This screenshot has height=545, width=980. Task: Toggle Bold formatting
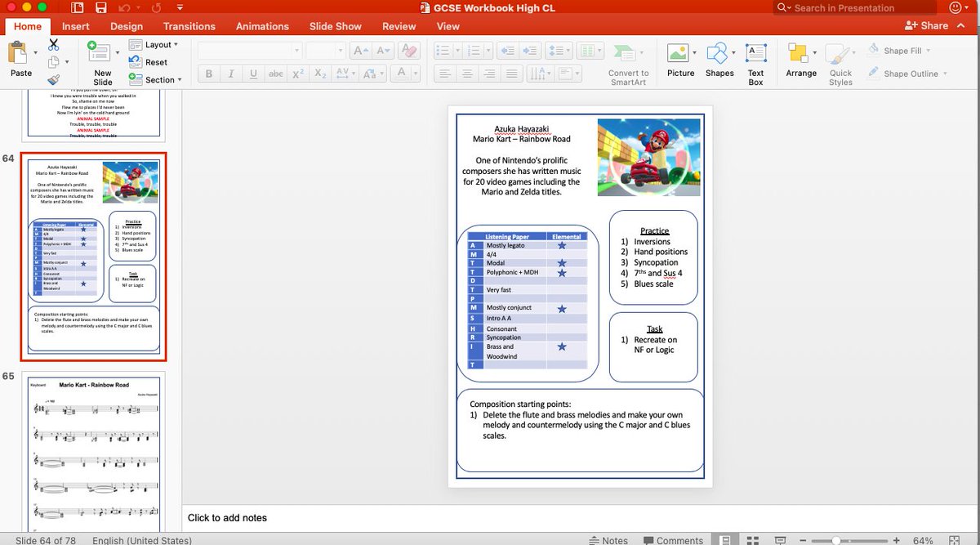coord(209,74)
